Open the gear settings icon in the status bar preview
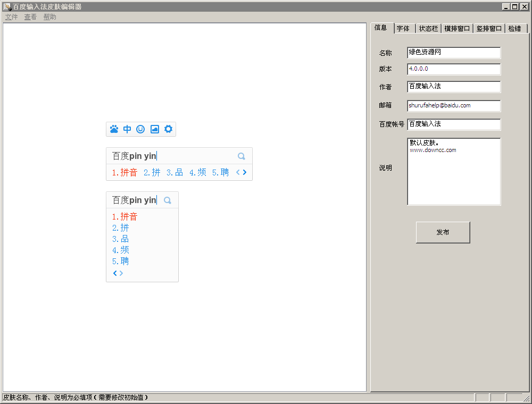 168,129
